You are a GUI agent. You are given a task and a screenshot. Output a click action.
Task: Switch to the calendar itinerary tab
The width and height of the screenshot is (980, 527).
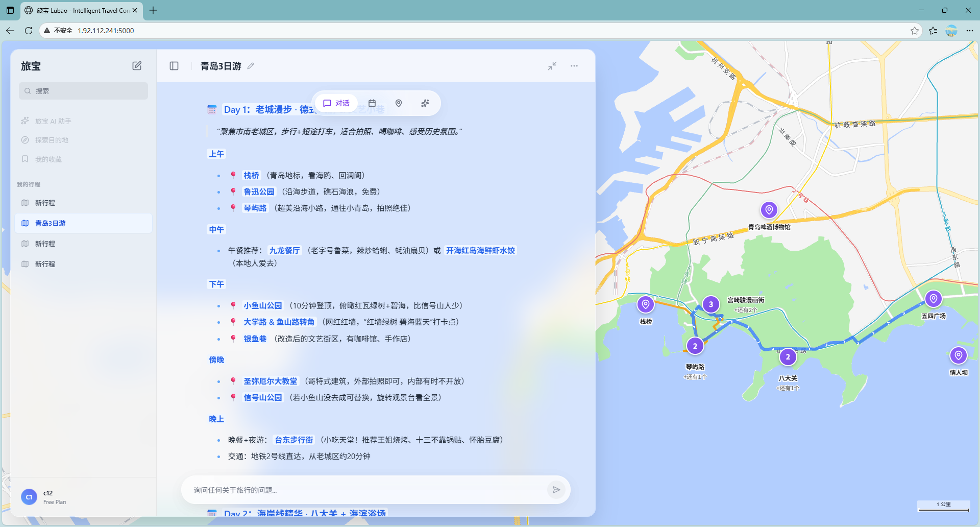click(x=372, y=103)
